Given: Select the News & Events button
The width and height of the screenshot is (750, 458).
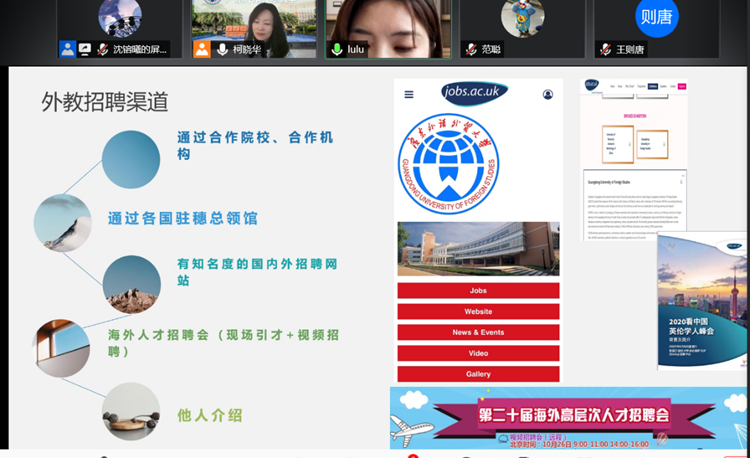Looking at the screenshot, I should point(478,332).
